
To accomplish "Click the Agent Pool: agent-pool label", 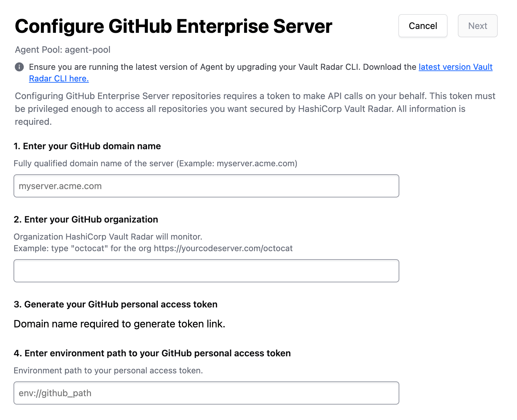I will tap(63, 50).
